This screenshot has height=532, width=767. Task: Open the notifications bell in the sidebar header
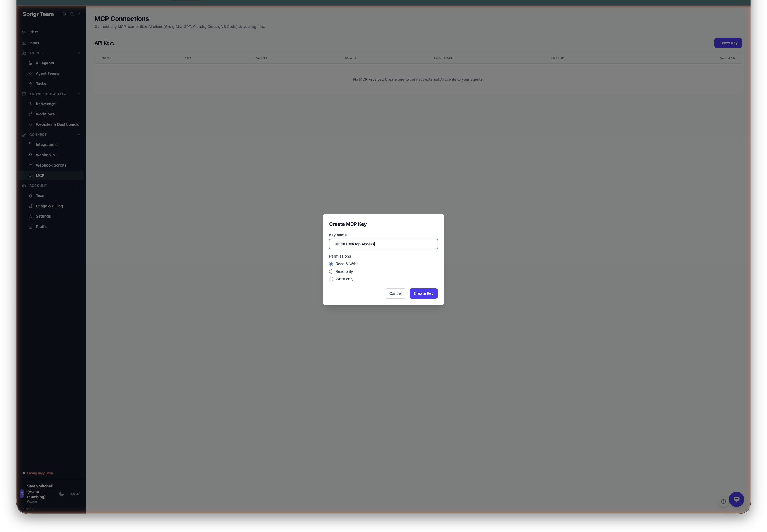(x=64, y=14)
